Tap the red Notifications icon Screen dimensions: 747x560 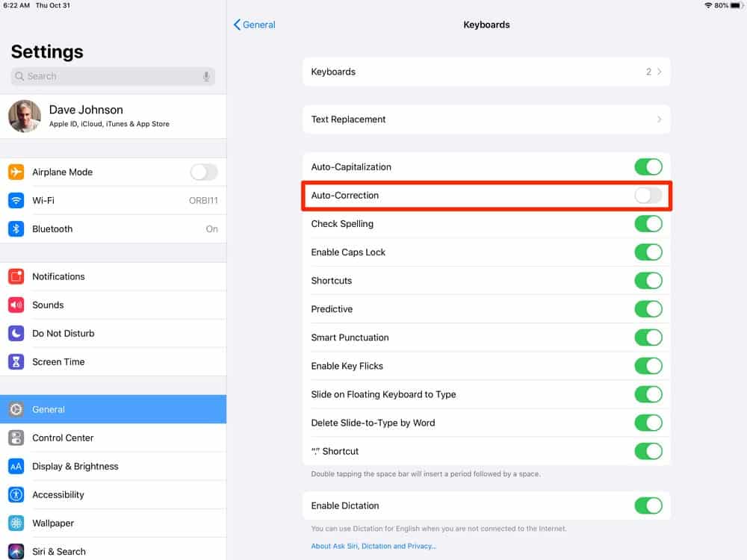[16, 276]
